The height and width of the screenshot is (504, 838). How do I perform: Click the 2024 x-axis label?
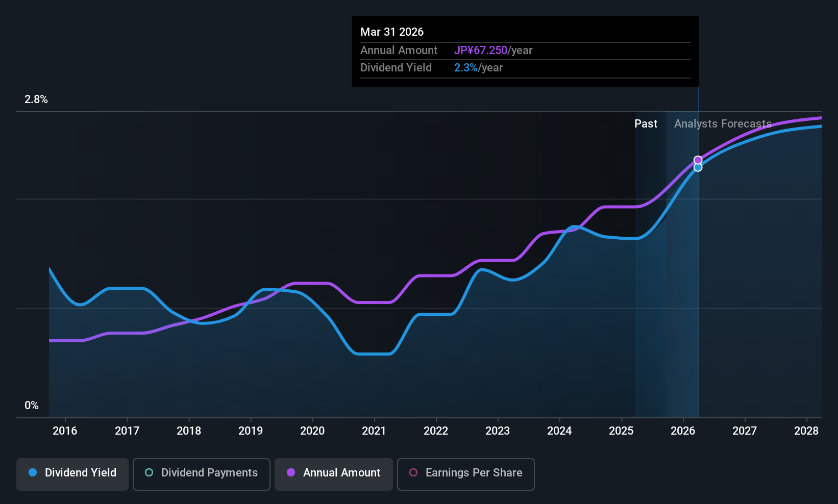click(x=559, y=431)
